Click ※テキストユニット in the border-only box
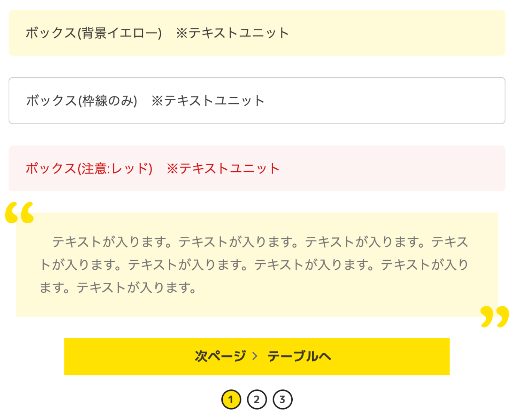 click(208, 101)
